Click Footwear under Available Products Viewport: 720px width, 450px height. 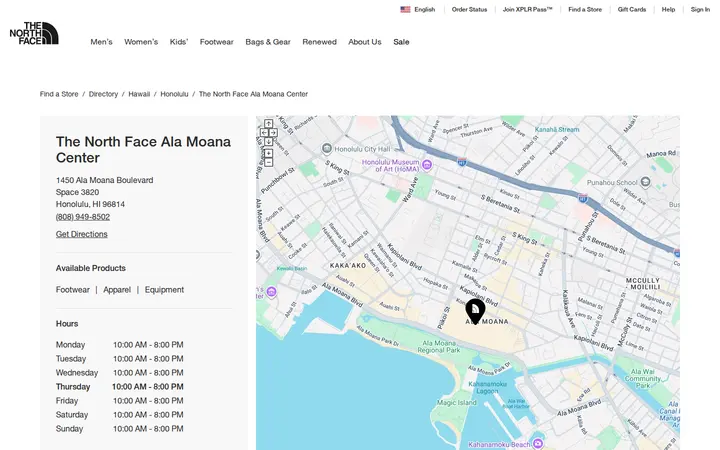click(73, 290)
